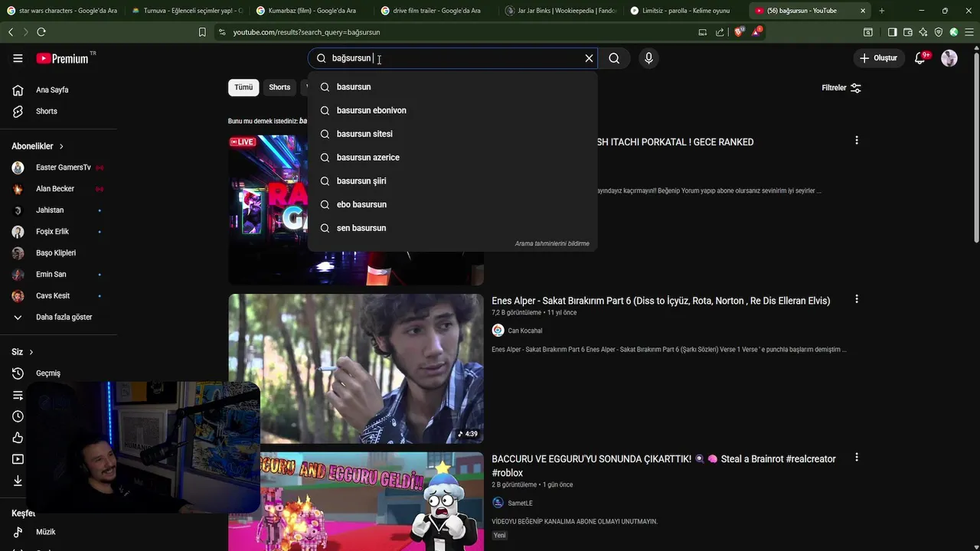980x551 pixels.
Task: Open the YouTube hamburger guide menu
Action: (18, 58)
